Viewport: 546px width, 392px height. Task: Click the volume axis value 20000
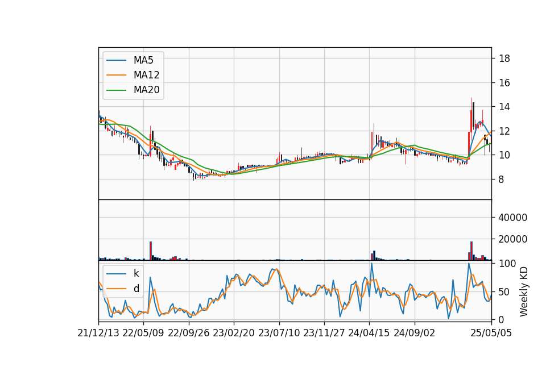pyautogui.click(x=513, y=239)
